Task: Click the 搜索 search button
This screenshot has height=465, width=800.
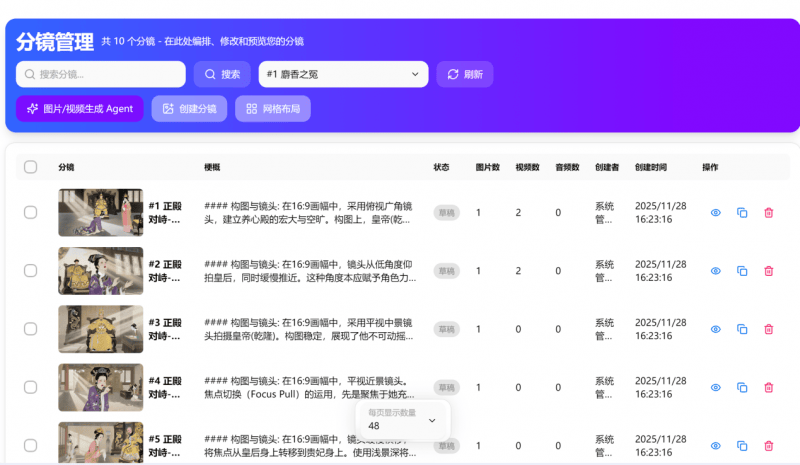Action: coord(221,74)
